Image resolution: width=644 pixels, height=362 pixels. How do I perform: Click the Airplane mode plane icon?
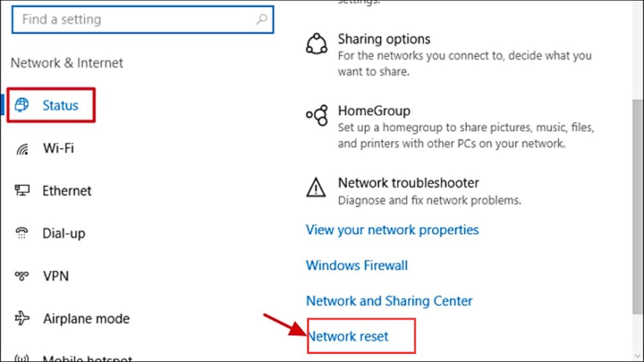(22, 319)
